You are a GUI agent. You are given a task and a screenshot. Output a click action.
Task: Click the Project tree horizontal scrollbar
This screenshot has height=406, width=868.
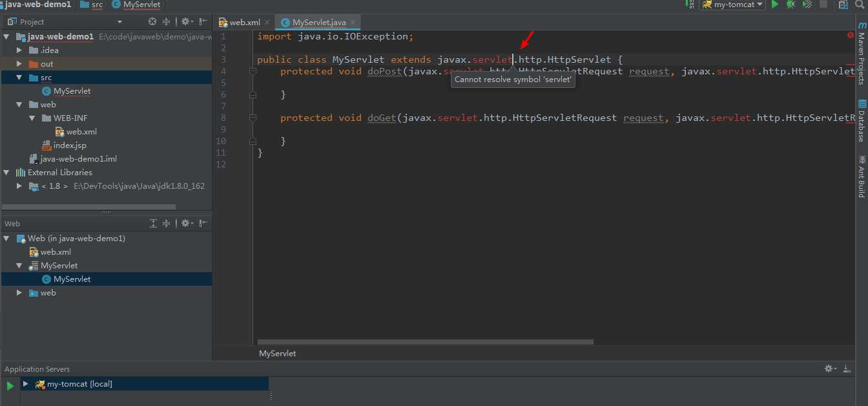(x=88, y=207)
